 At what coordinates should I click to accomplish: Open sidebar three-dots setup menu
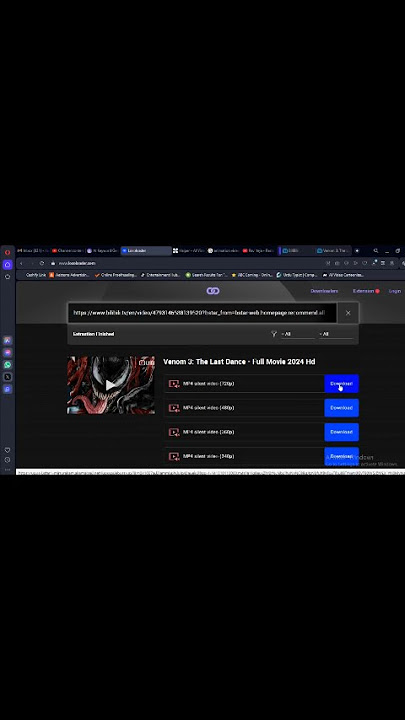pyautogui.click(x=7, y=470)
